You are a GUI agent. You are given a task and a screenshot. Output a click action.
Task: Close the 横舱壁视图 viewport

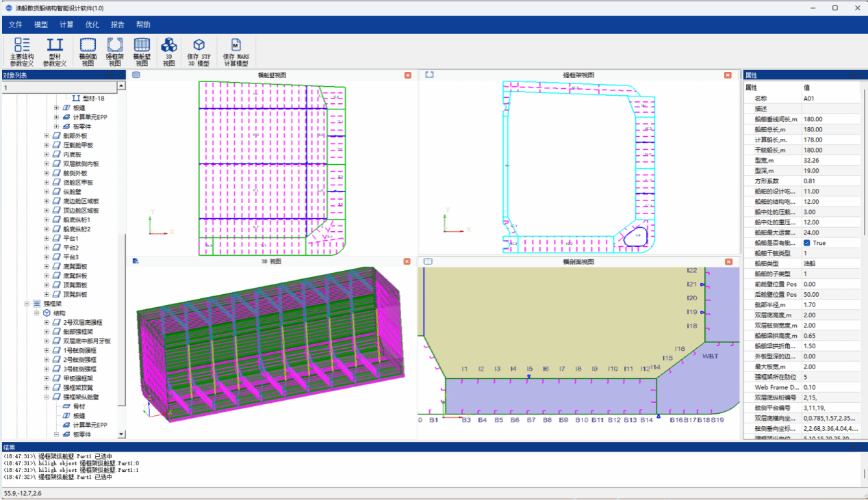pyautogui.click(x=408, y=75)
